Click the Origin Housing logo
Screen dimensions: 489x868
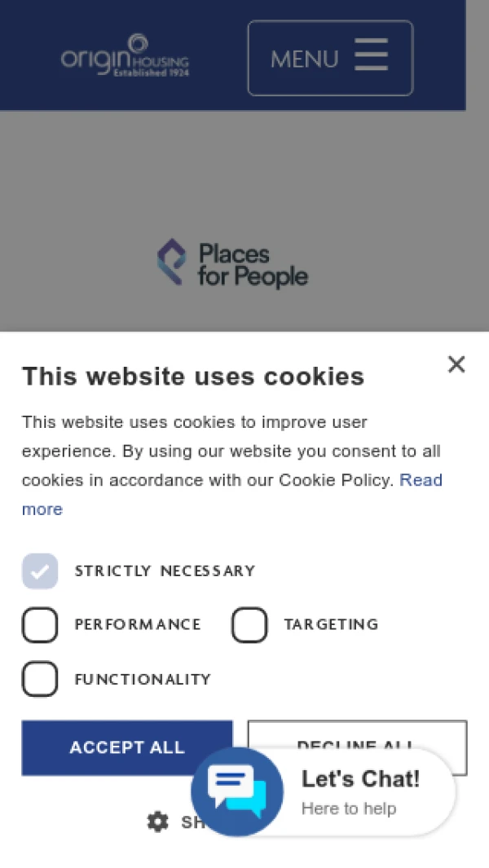(124, 55)
